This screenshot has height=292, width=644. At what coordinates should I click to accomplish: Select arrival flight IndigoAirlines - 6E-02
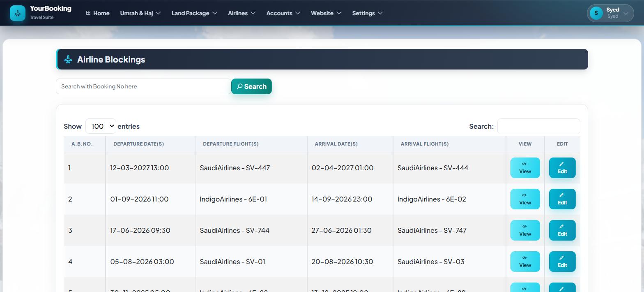432,199
